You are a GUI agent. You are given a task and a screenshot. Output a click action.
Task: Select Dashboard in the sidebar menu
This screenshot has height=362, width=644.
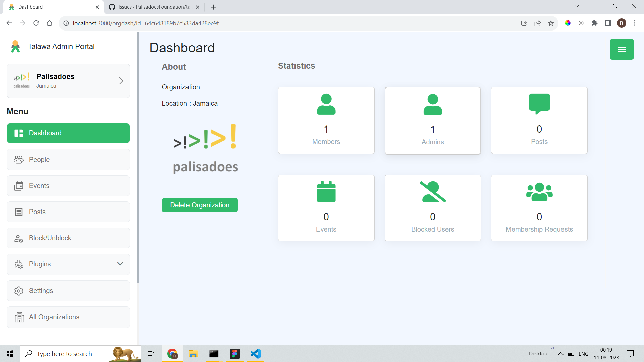click(68, 133)
